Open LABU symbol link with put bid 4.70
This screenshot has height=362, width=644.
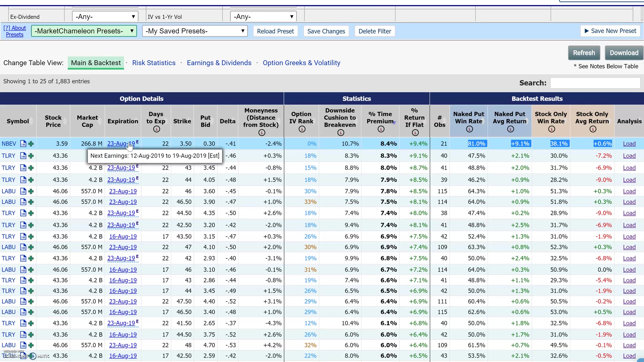tap(9, 345)
